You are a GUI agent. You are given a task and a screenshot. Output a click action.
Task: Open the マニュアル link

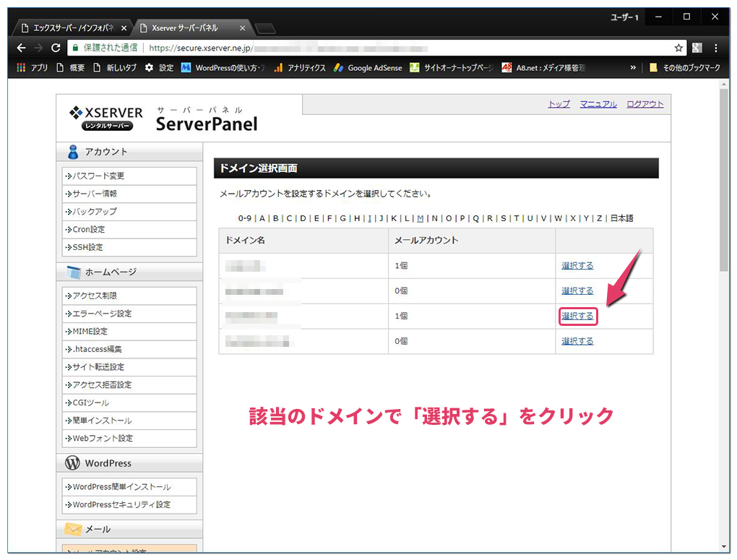tap(598, 104)
